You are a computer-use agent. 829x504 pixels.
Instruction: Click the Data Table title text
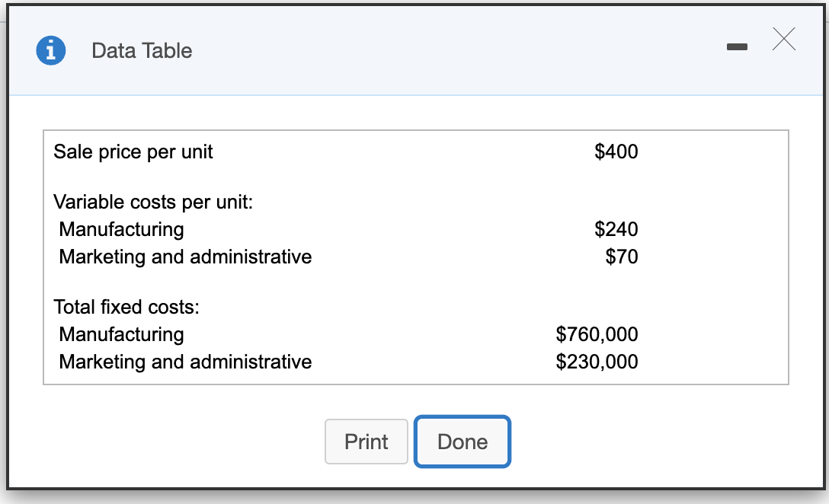point(142,51)
